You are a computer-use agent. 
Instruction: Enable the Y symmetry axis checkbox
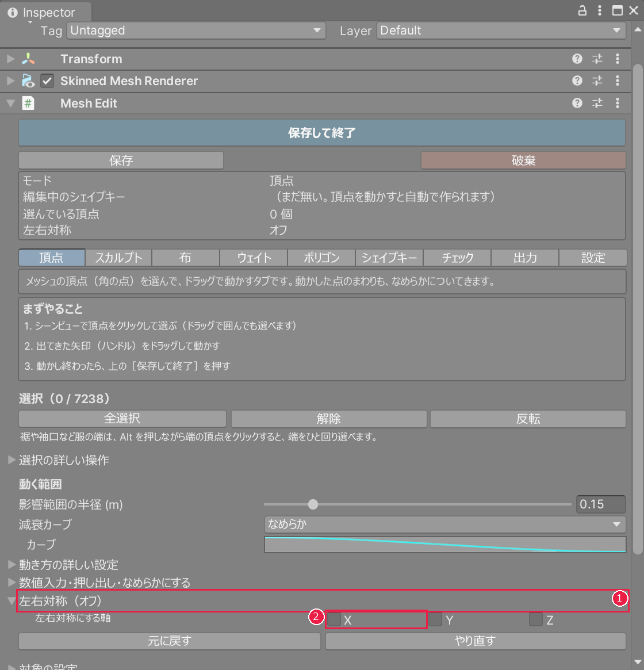(x=435, y=619)
